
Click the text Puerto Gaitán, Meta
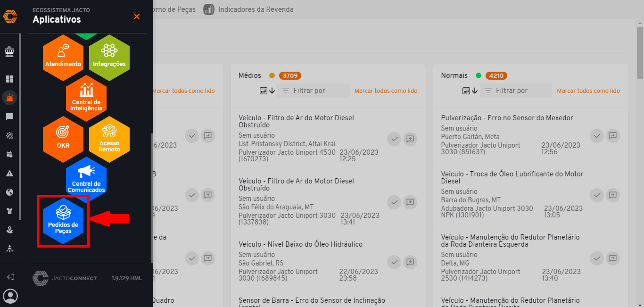click(x=470, y=137)
